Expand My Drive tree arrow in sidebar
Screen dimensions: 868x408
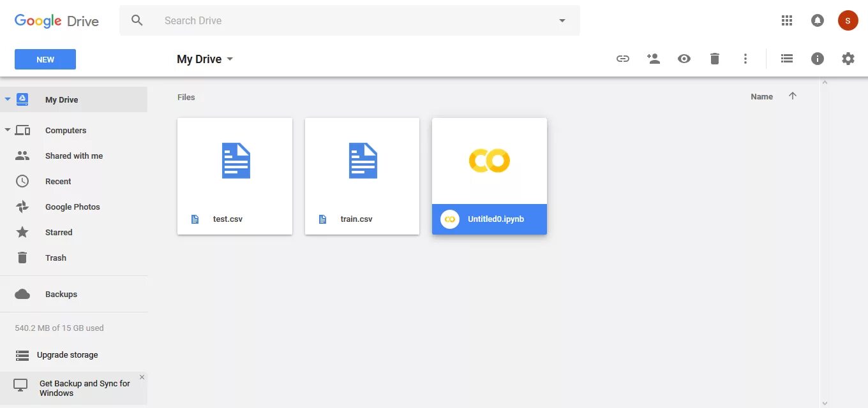coord(8,99)
